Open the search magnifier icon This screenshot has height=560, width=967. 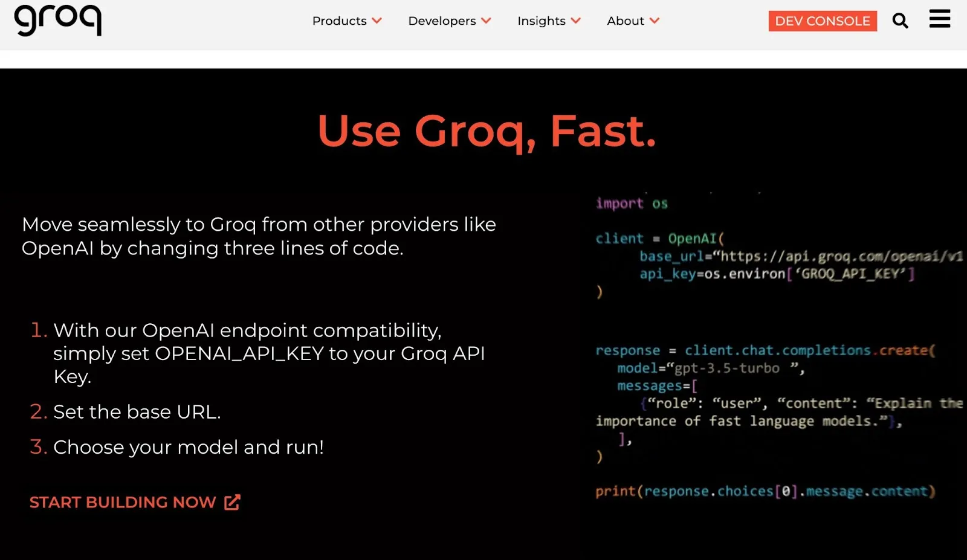(x=900, y=21)
